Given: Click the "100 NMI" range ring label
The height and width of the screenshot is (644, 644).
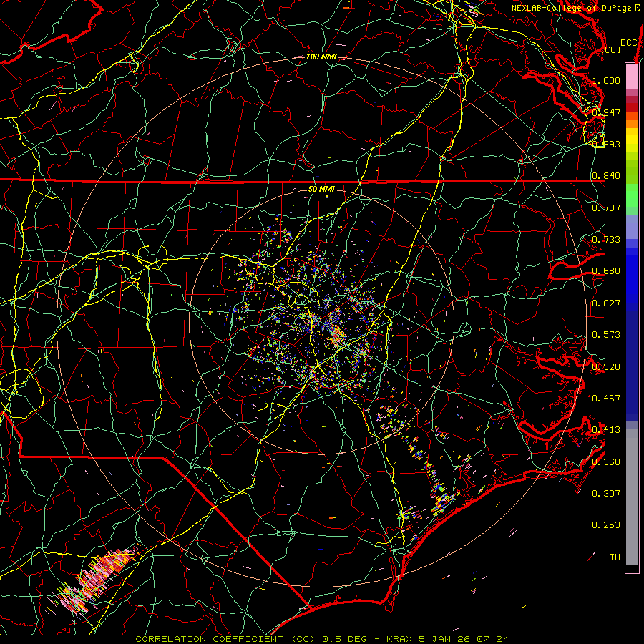Looking at the screenshot, I should (x=321, y=57).
